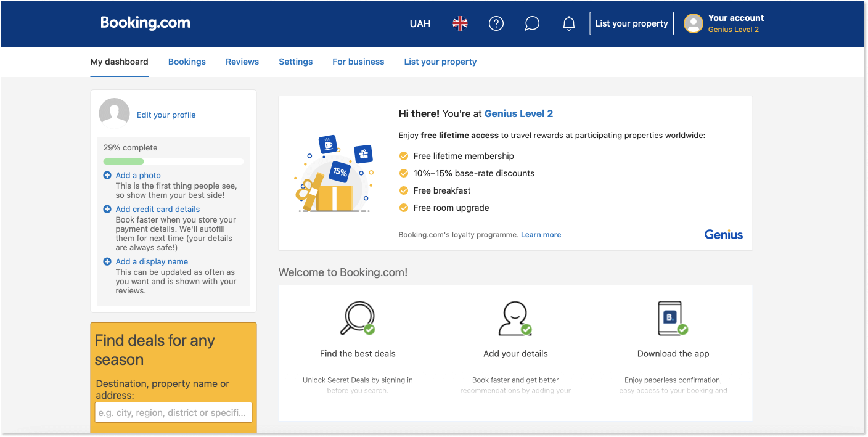This screenshot has height=437, width=868.
Task: Open the UAH currency selector
Action: coord(420,24)
